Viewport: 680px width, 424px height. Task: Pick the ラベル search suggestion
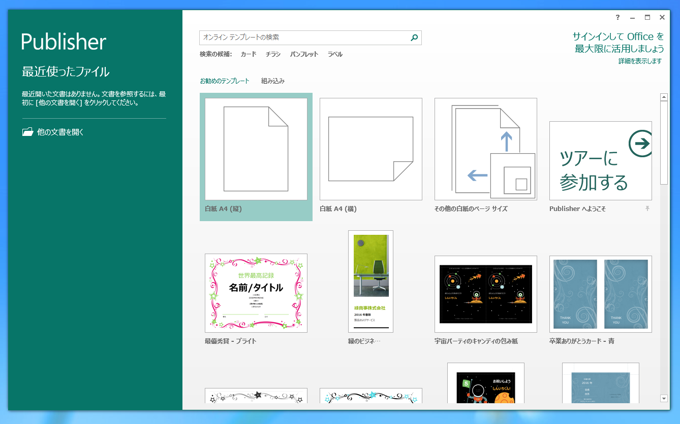pyautogui.click(x=335, y=54)
